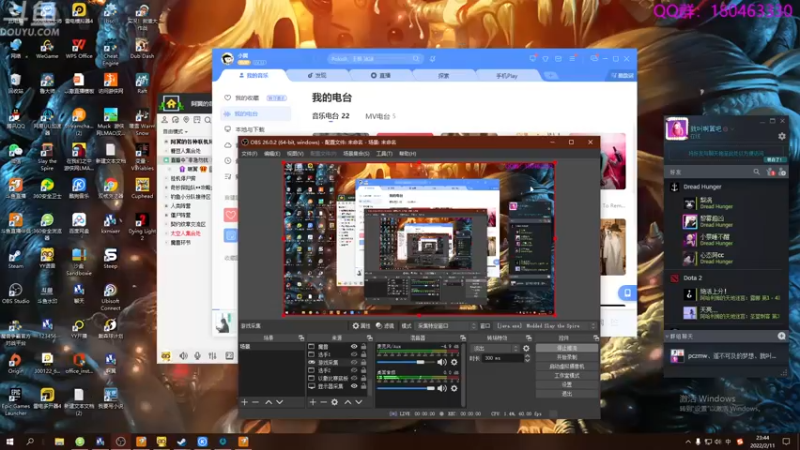Viewport: 800px width, 450px height.
Task: Click Start Recording button in OBS controls
Action: tap(567, 357)
